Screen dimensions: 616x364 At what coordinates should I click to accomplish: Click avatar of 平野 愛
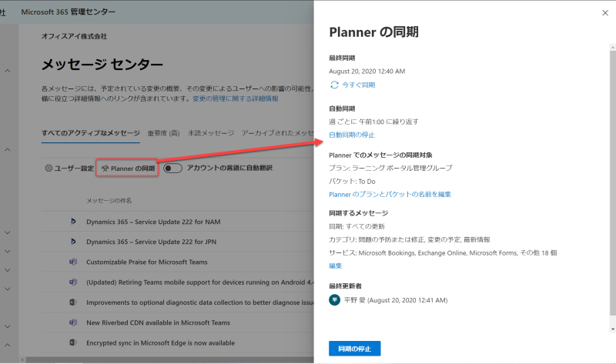tap(334, 300)
